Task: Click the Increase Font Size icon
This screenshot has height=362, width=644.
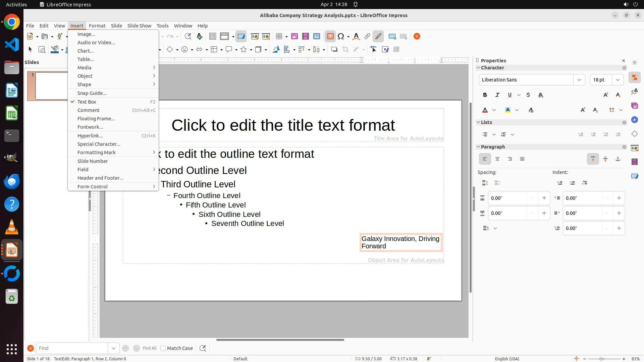Action: point(605,95)
